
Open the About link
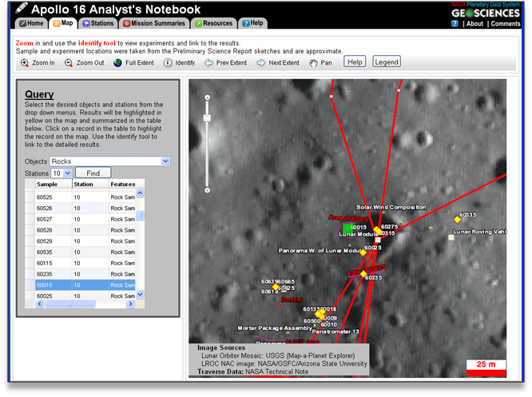pos(474,24)
